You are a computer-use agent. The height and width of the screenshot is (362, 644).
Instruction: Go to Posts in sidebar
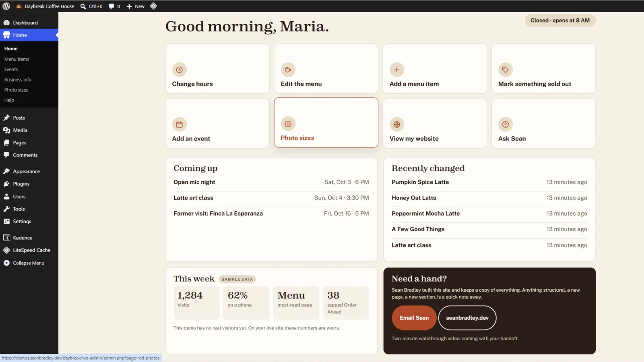coord(29,118)
